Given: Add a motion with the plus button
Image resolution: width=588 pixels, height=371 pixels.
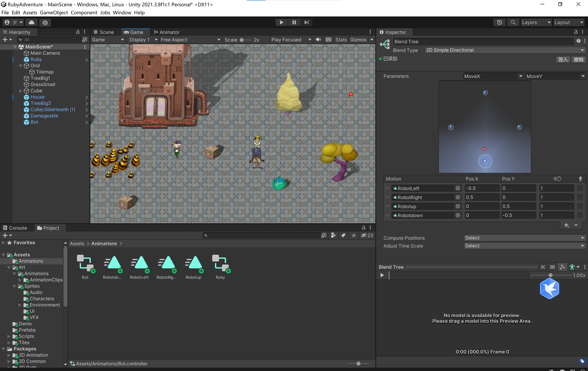Looking at the screenshot, I should [566, 225].
